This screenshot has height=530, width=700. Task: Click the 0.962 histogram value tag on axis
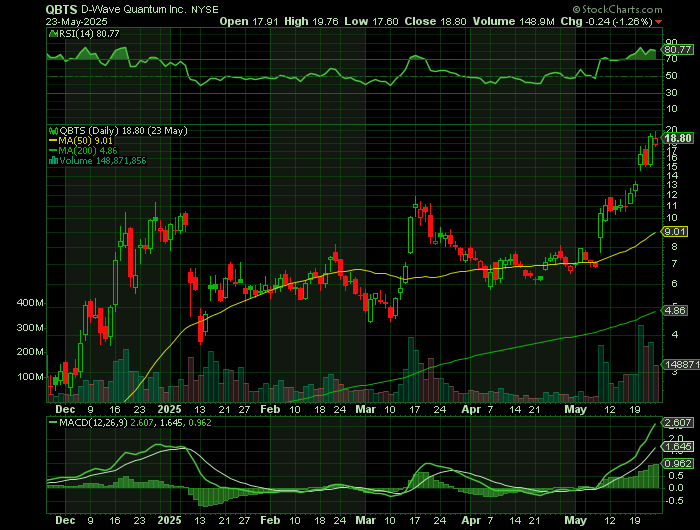pyautogui.click(x=678, y=463)
